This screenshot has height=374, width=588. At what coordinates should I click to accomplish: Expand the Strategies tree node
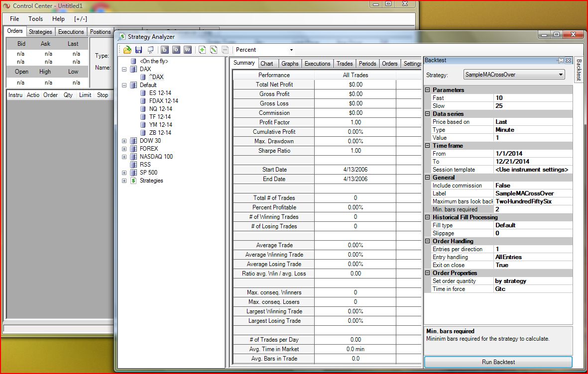[x=124, y=181]
